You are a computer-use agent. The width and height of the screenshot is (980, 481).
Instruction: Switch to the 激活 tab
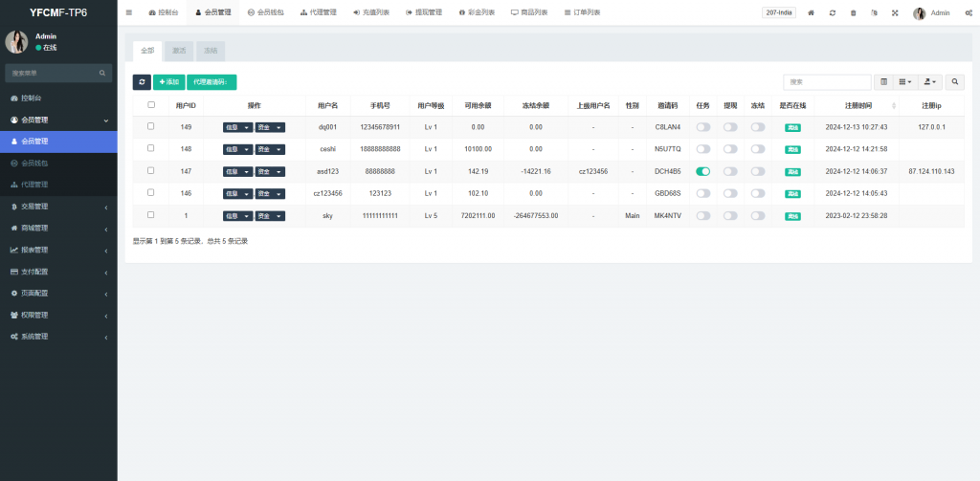[179, 49]
